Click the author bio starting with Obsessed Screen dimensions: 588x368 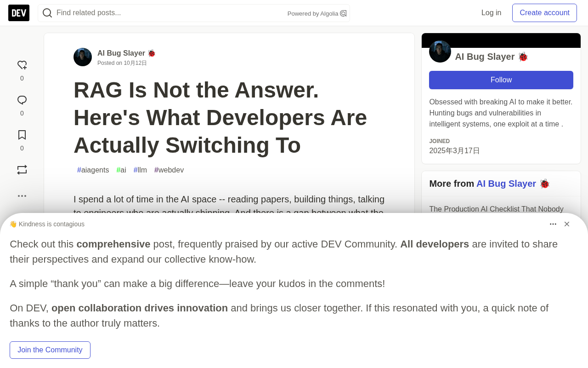(x=501, y=113)
